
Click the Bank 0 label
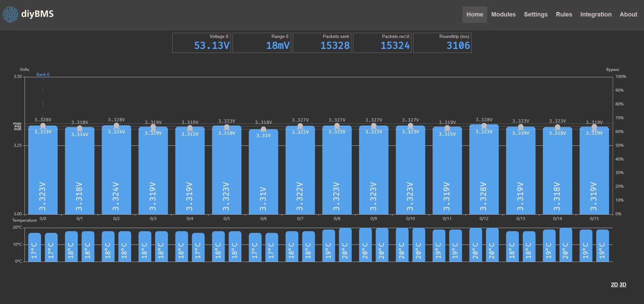point(43,75)
